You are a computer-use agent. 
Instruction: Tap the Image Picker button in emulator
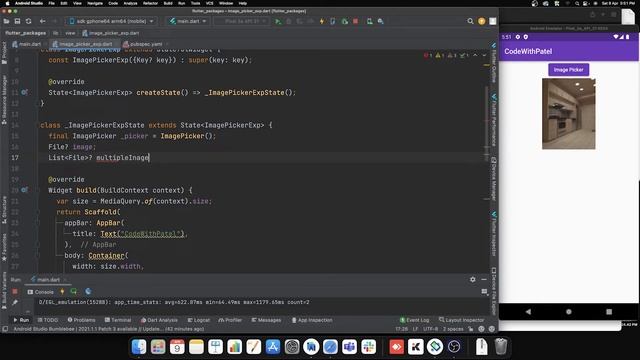tap(569, 70)
